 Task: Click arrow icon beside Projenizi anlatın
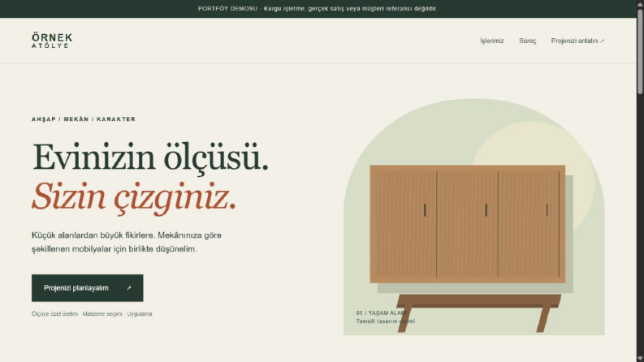click(x=602, y=41)
